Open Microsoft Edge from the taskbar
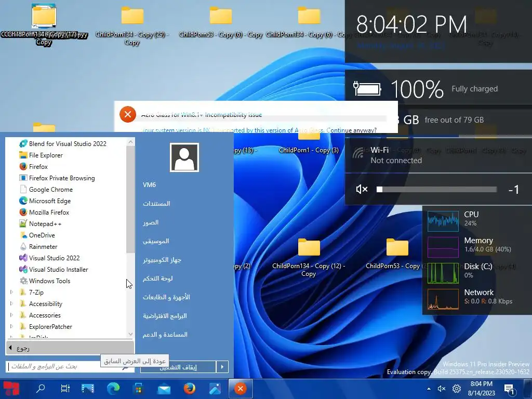 [x=113, y=389]
